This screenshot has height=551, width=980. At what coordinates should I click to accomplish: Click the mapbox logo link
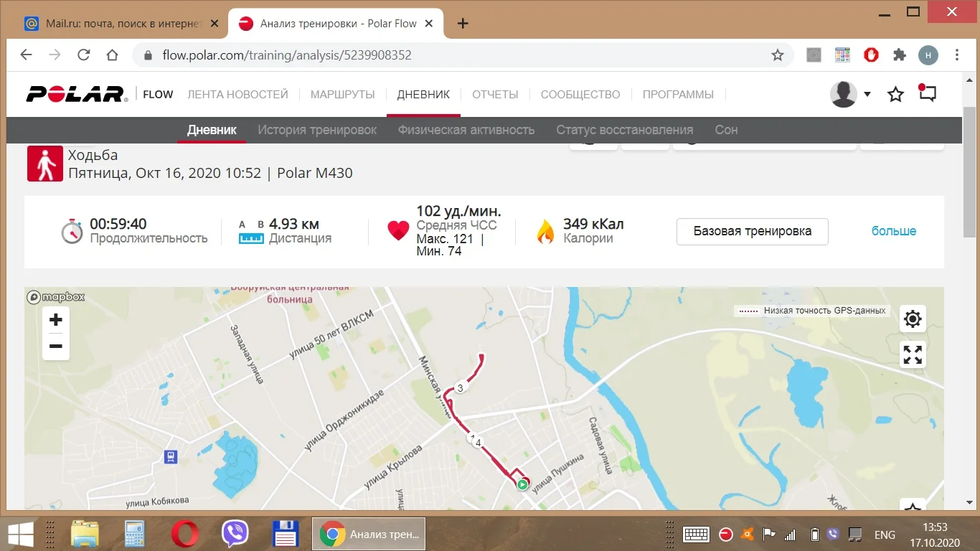tap(56, 297)
